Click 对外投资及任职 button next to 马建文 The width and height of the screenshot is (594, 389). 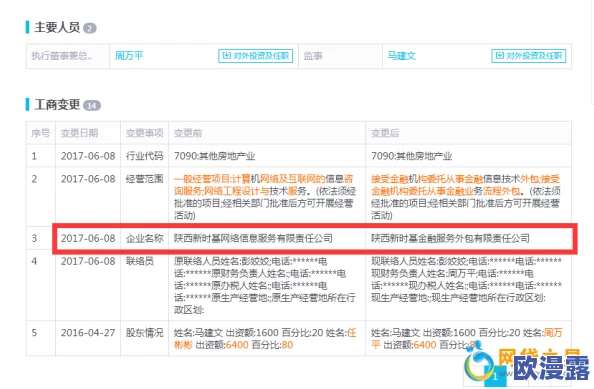528,56
